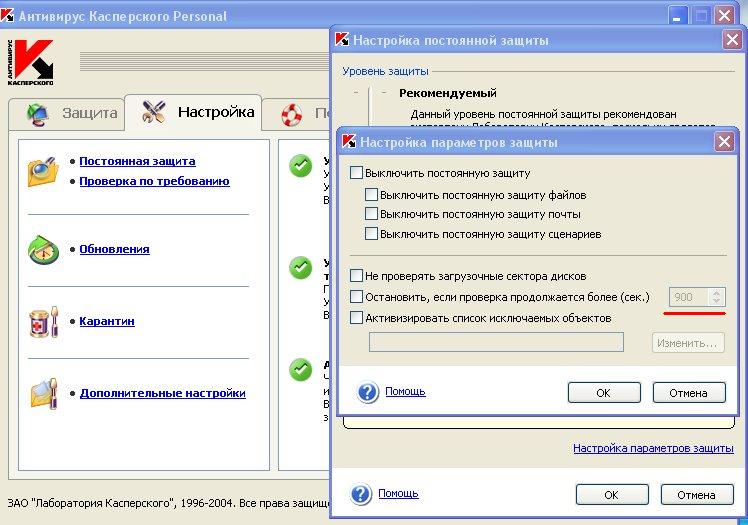This screenshot has width=748, height=525.
Task: Close the Настройка параметров защиты dialog
Action: click(724, 142)
